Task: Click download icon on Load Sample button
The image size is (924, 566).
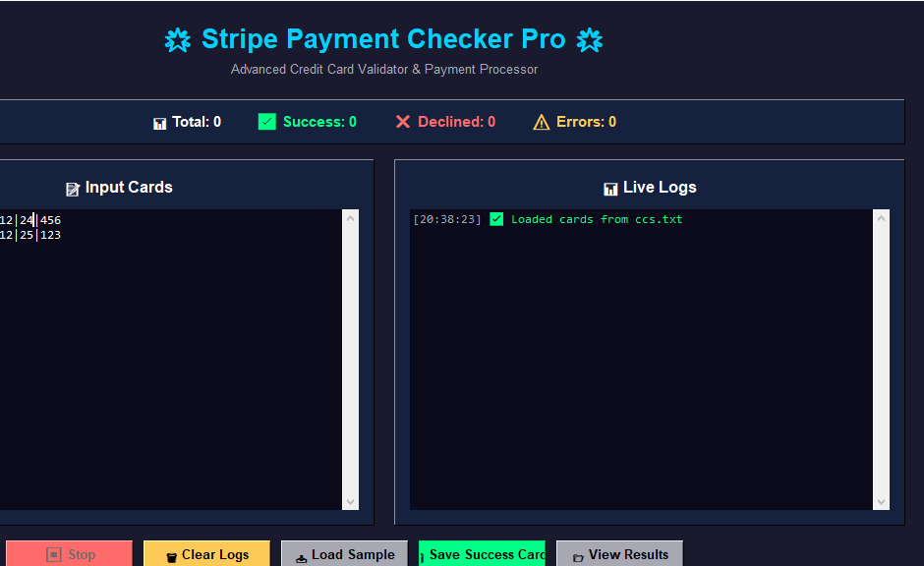Action: tap(301, 558)
